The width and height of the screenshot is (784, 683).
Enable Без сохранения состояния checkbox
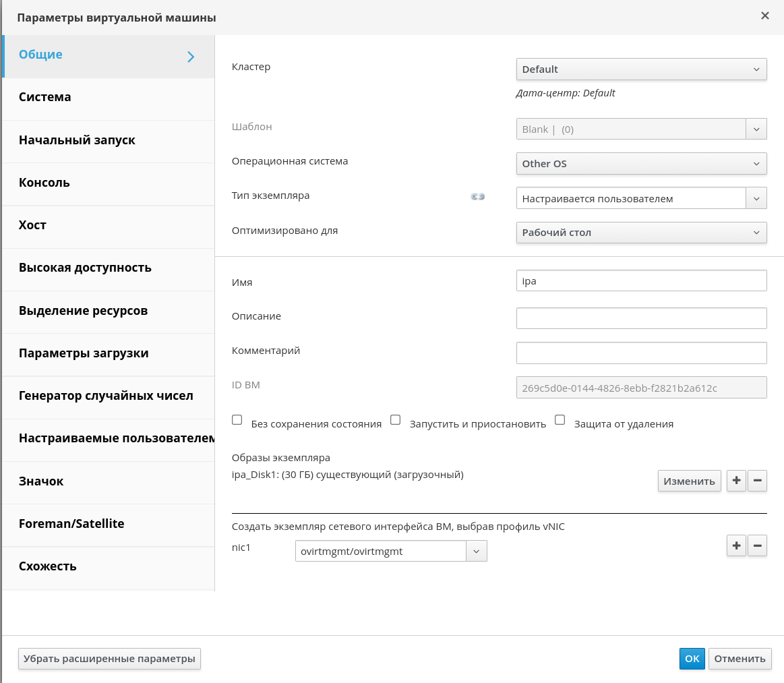pos(237,420)
